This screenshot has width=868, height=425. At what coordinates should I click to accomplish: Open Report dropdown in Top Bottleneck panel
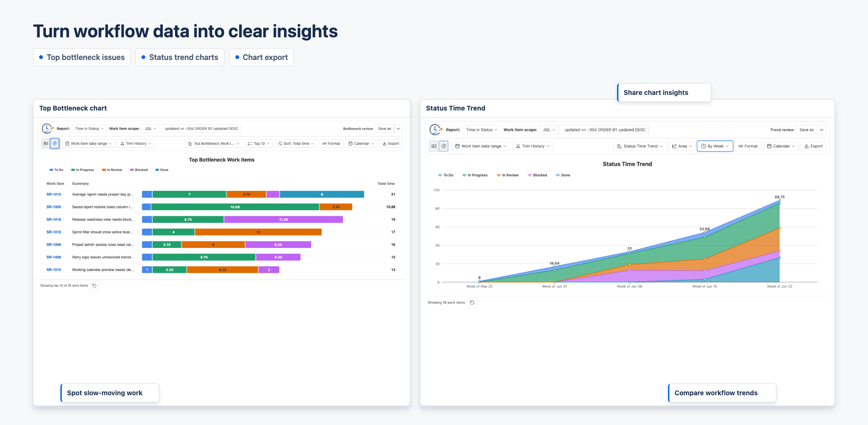click(x=89, y=128)
